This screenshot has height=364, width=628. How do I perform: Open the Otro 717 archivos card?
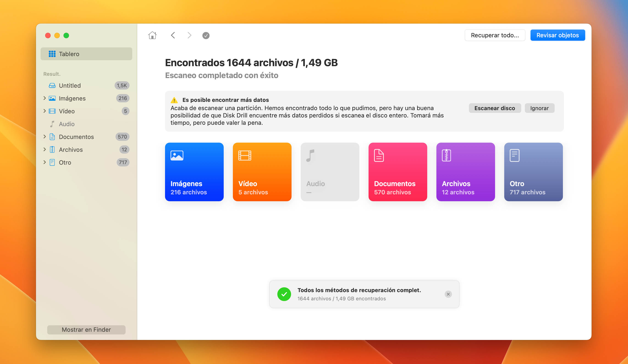(533, 172)
